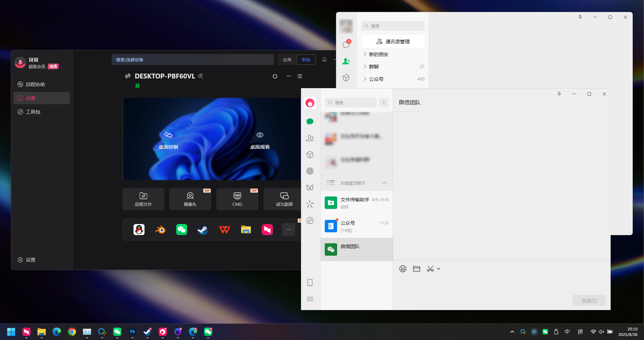Click the 发送(S) send button
Image resolution: width=644 pixels, height=340 pixels.
[x=589, y=300]
